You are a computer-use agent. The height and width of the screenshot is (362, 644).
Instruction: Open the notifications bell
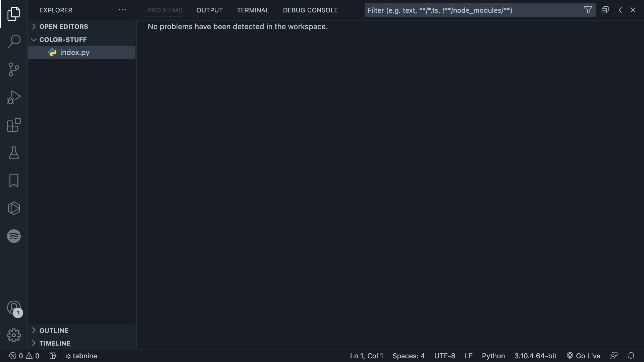tap(632, 356)
